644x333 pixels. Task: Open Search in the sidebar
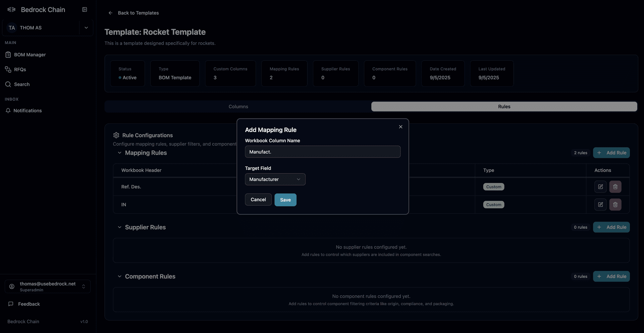(x=21, y=84)
